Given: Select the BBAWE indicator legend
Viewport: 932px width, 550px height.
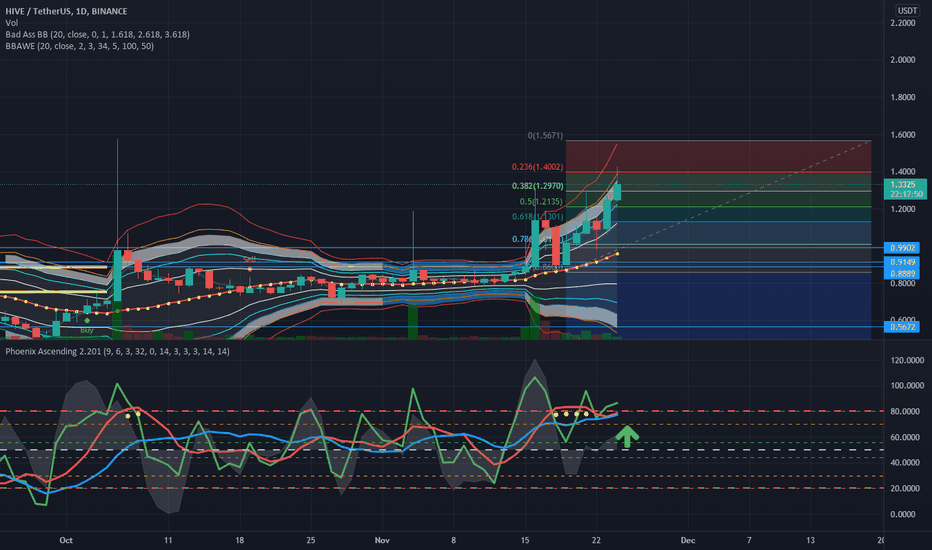Looking at the screenshot, I should [x=80, y=46].
